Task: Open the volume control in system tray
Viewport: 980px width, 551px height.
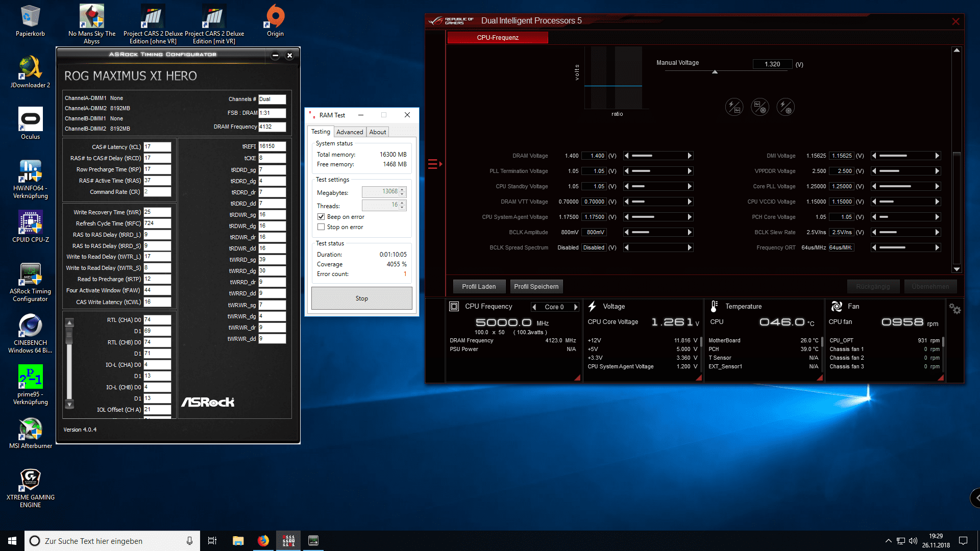Action: point(913,541)
